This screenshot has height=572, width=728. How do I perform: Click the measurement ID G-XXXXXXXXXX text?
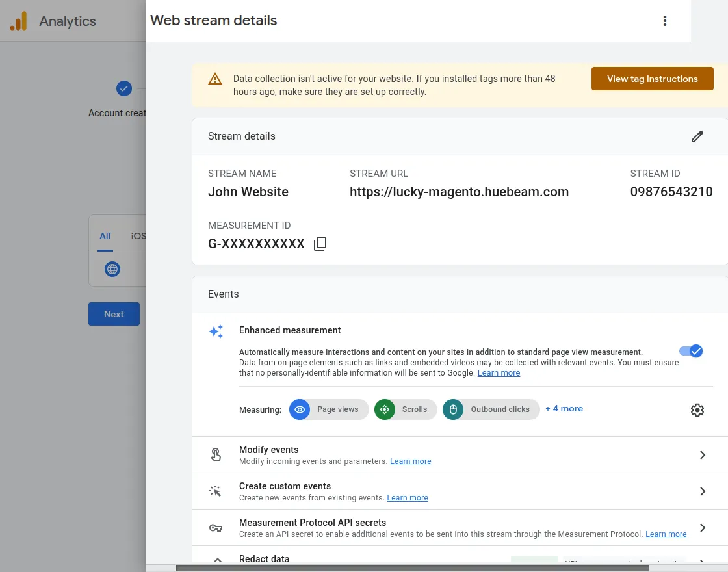(256, 244)
